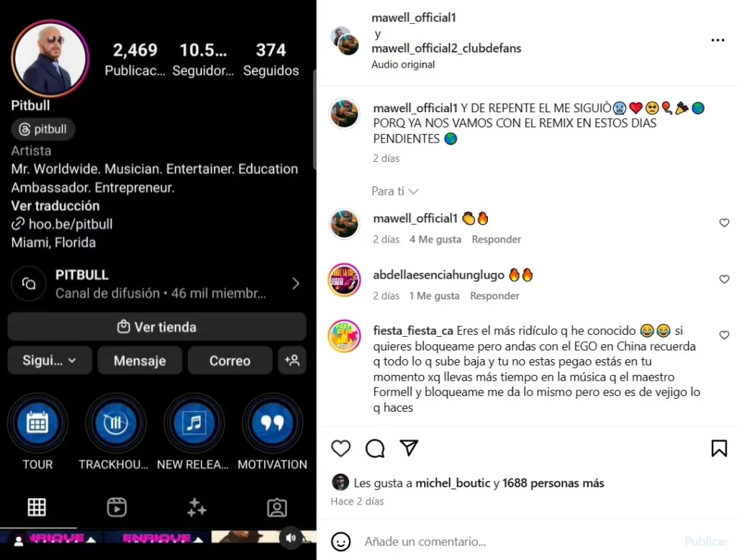
Task: Open comments via speech bubble icon
Action: 375,448
